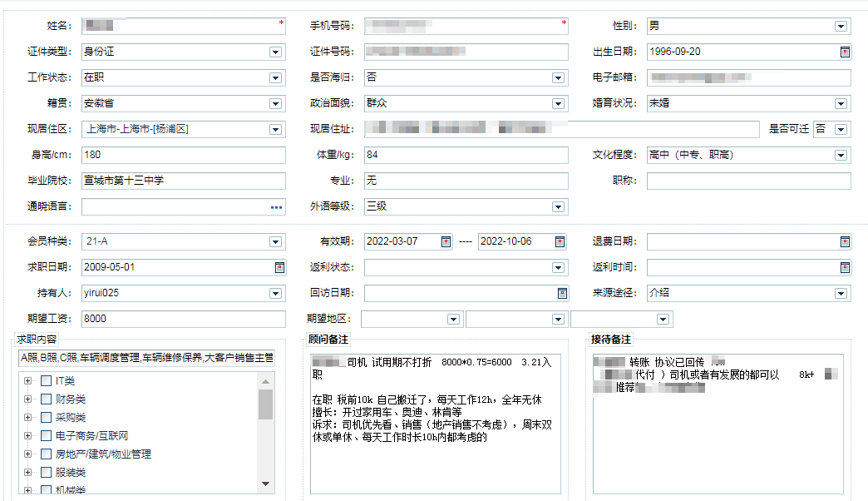The height and width of the screenshot is (501, 868).
Task: Click the 通晓语言 ellipsis button
Action: point(276,207)
